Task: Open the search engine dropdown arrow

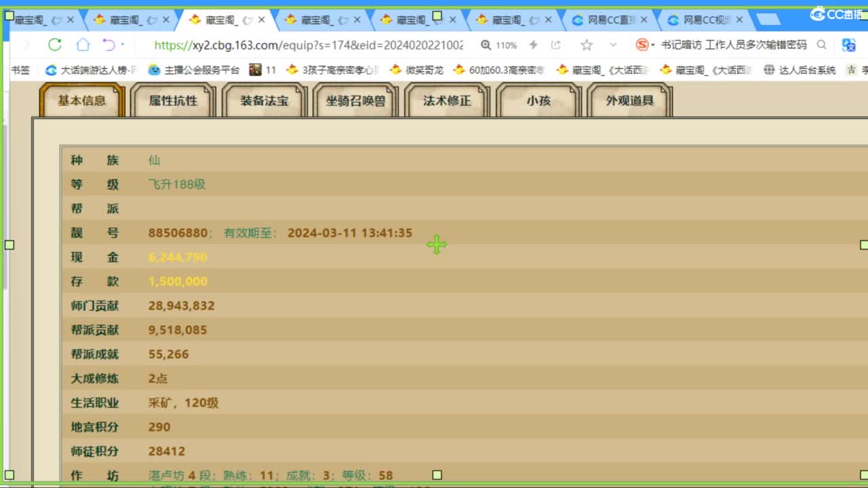Action: point(653,45)
